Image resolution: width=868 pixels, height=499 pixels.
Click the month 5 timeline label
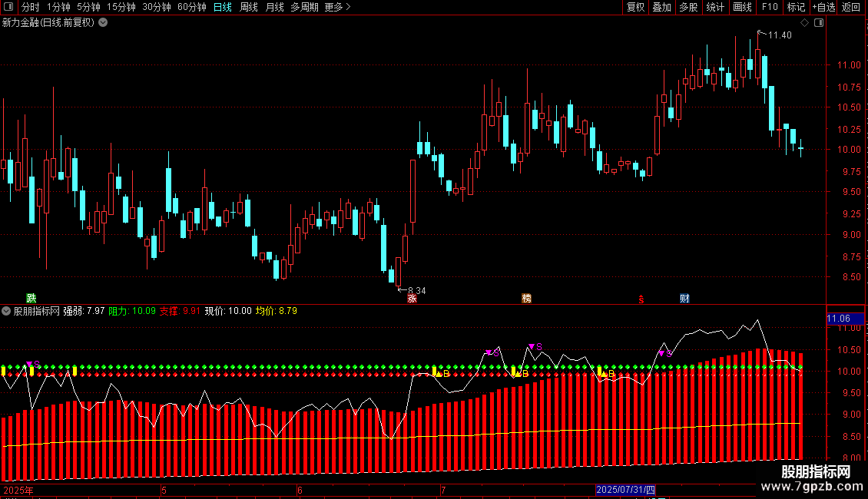click(x=164, y=490)
